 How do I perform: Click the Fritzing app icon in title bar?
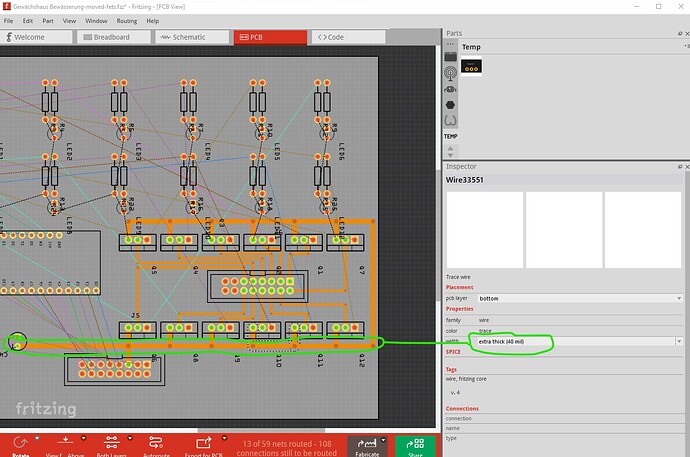[x=6, y=6]
